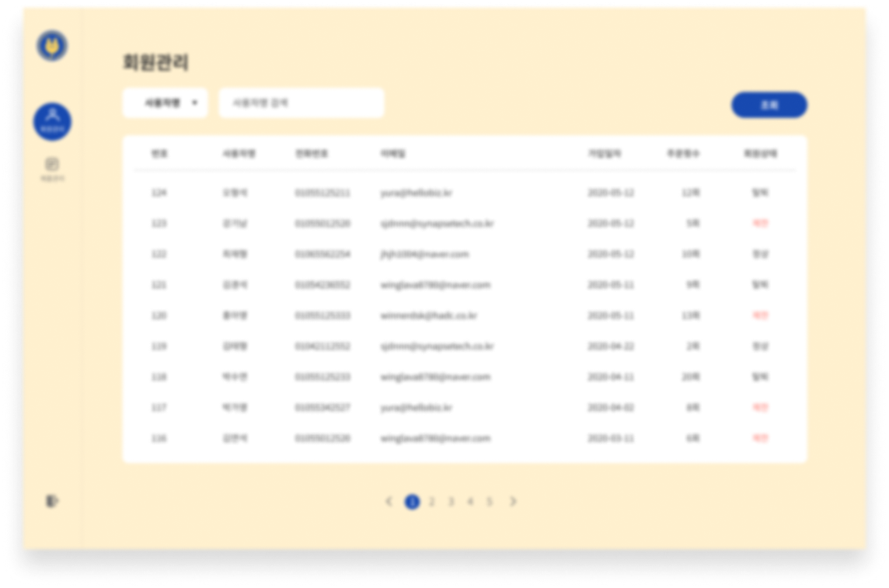The image size is (889, 588).
Task: Click phone number in row 124
Action: tap(322, 193)
